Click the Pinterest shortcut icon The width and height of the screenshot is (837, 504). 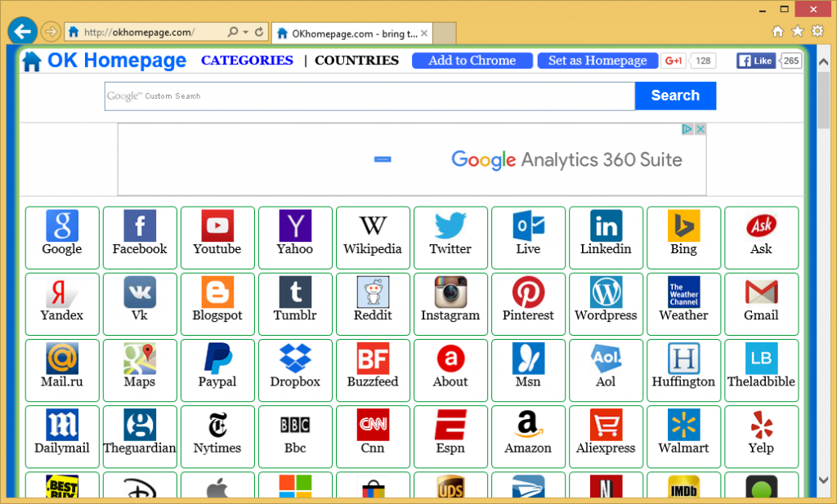click(528, 293)
